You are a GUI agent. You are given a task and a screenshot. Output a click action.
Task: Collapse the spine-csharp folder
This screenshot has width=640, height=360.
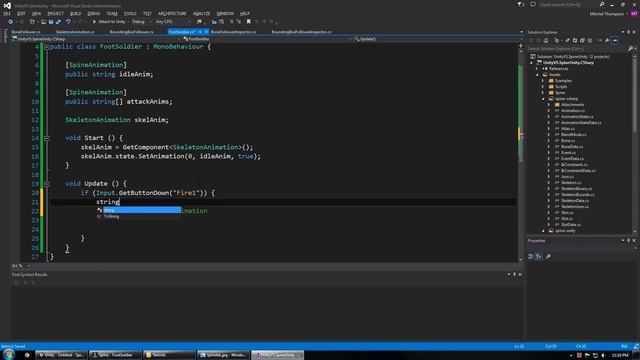(543, 99)
